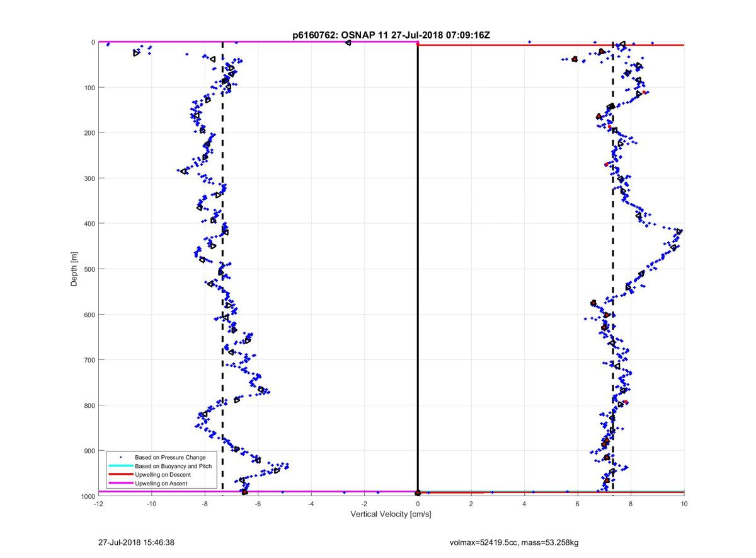This screenshot has width=756, height=558.
Task: Click the x-axis tick label 4
Action: [524, 503]
